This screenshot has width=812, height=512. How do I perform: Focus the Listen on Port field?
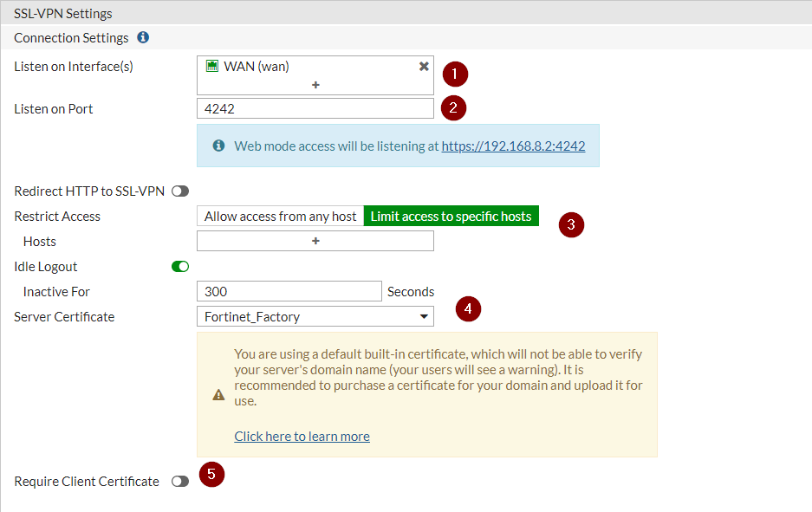point(315,109)
